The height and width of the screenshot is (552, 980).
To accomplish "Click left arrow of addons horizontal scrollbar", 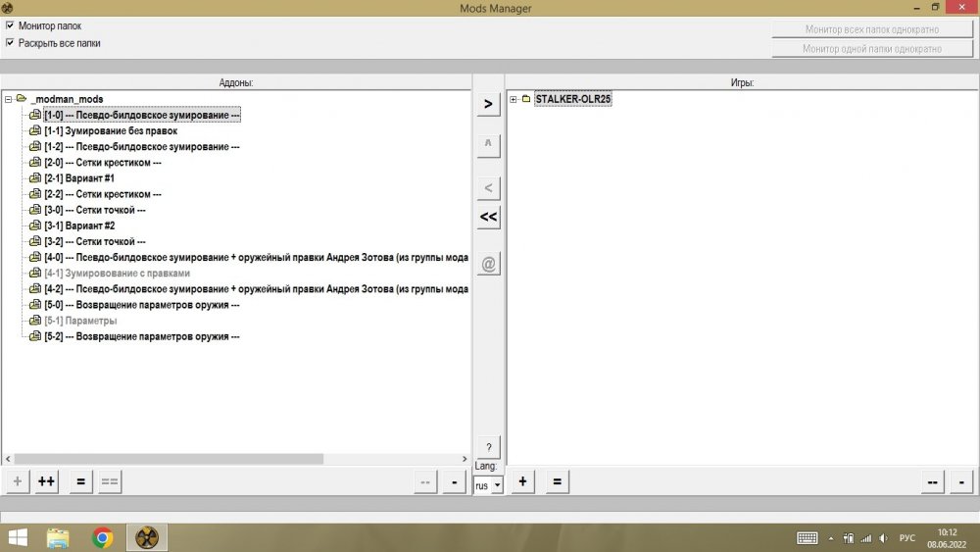I will 8,459.
